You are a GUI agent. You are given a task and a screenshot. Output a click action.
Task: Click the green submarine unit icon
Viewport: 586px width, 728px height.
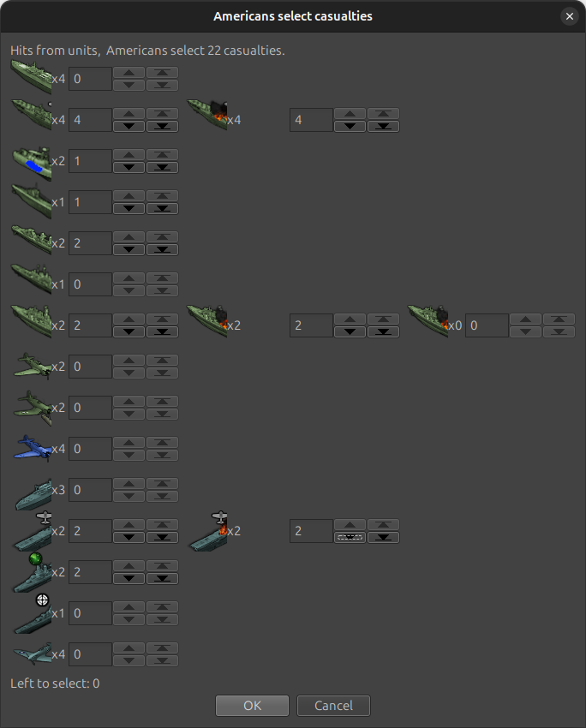click(31, 200)
